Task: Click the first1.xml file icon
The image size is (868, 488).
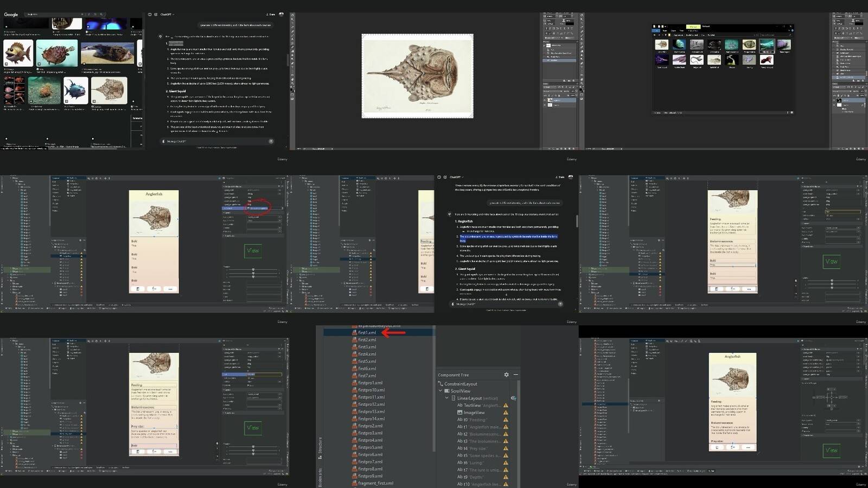Action: [x=354, y=333]
